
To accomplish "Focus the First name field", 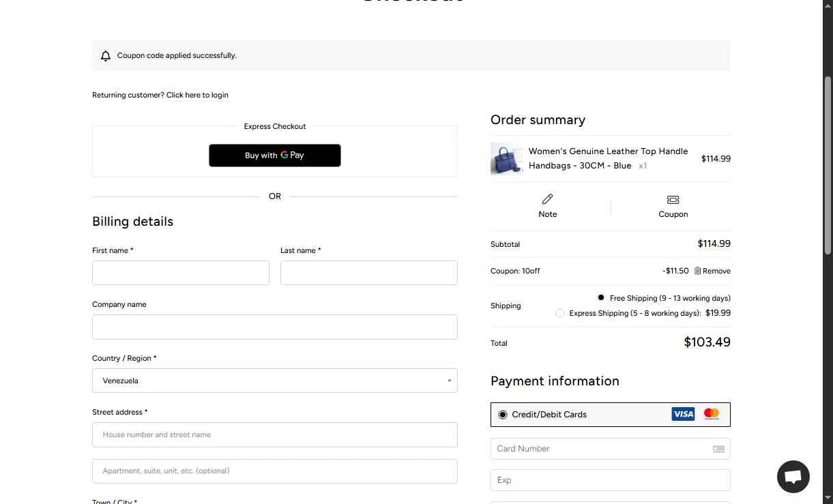I will pos(181,273).
